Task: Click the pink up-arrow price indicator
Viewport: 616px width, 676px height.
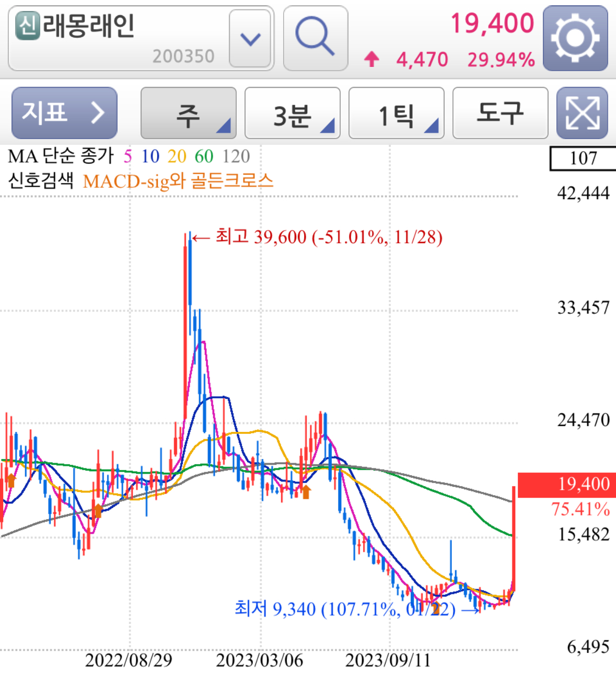Action: [x=371, y=59]
